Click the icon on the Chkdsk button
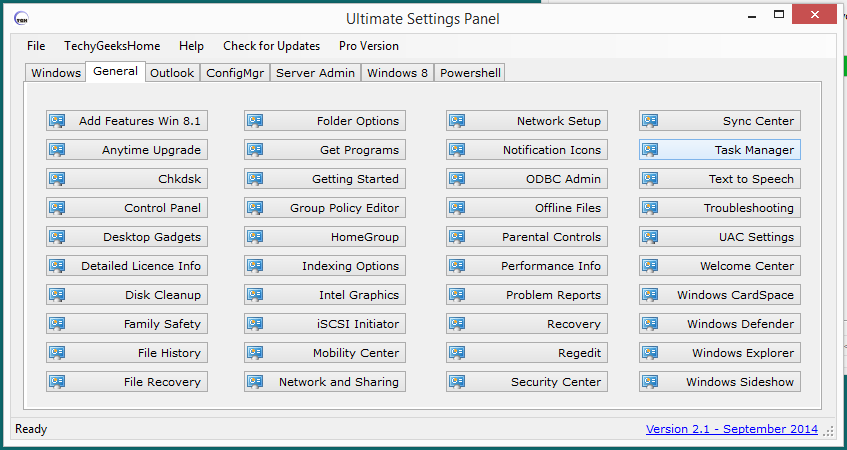The height and width of the screenshot is (450, 847). click(x=57, y=179)
